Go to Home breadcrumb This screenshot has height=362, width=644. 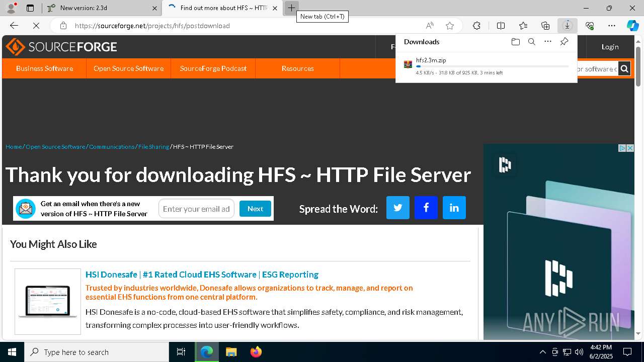14,147
